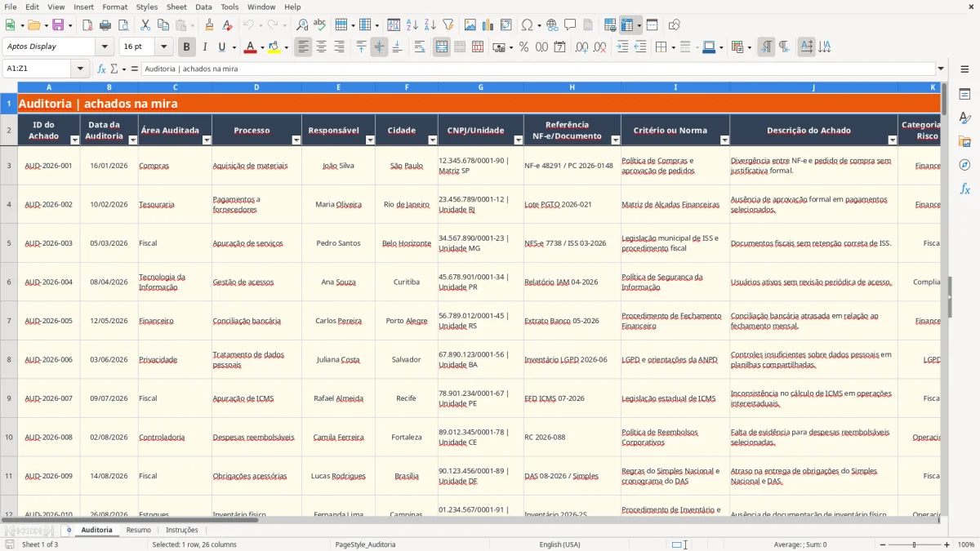Select the row 5 header
980x551 pixels.
[x=9, y=243]
